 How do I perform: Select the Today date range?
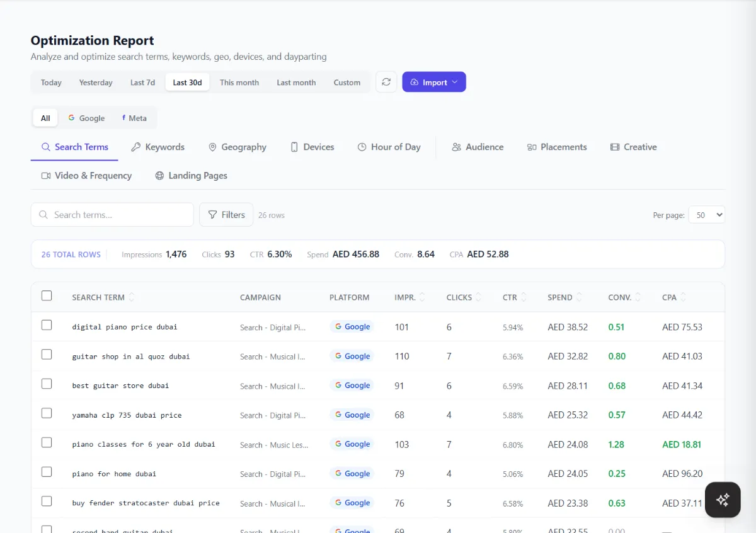pyautogui.click(x=51, y=83)
